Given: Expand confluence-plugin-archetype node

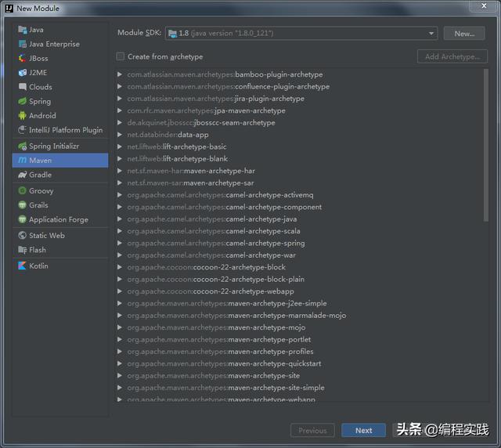Looking at the screenshot, I should (x=120, y=86).
